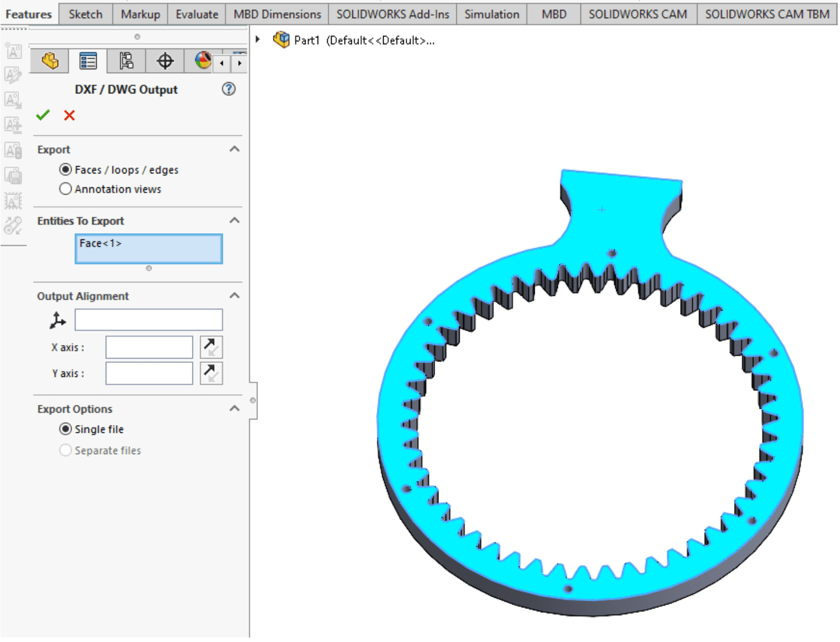Confirm the DXF / DWG Output with the green checkmark
This screenshot has width=840, height=642.
pos(43,115)
